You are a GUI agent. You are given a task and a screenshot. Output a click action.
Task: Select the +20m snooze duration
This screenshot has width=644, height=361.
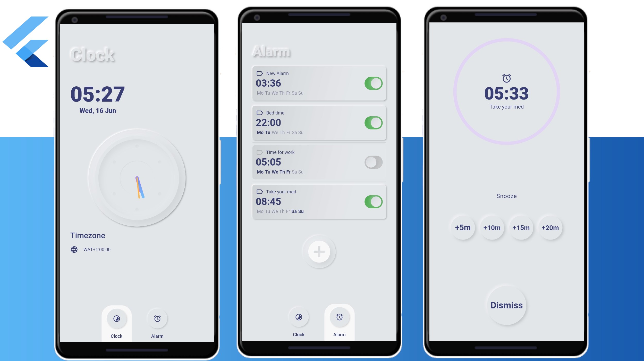(550, 228)
